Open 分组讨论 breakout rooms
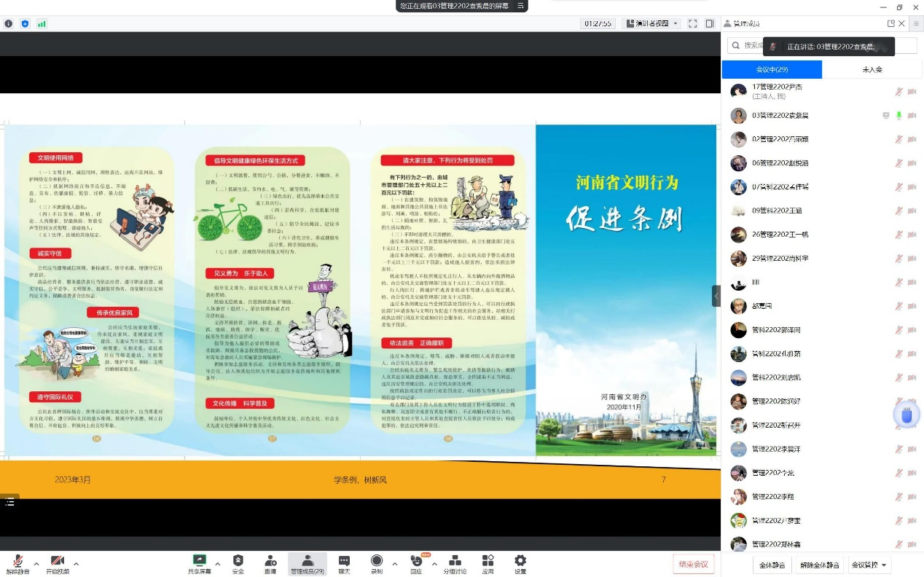 point(455,563)
